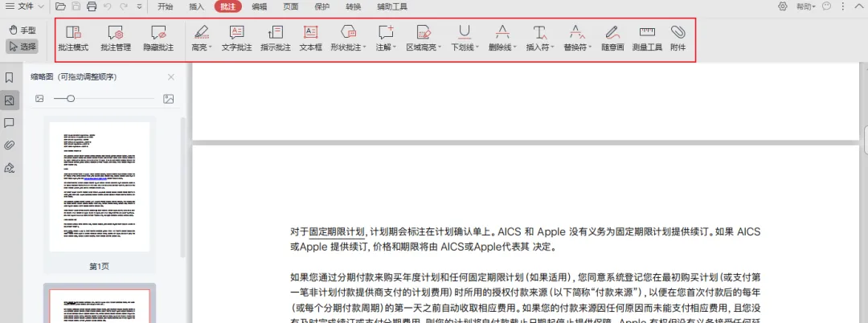Open 批注管理 annotation manager
868x323 pixels.
(116, 39)
